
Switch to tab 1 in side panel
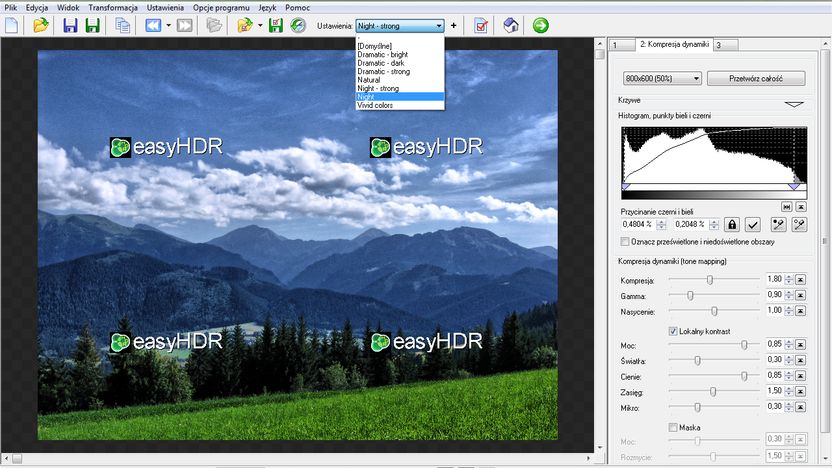621,45
